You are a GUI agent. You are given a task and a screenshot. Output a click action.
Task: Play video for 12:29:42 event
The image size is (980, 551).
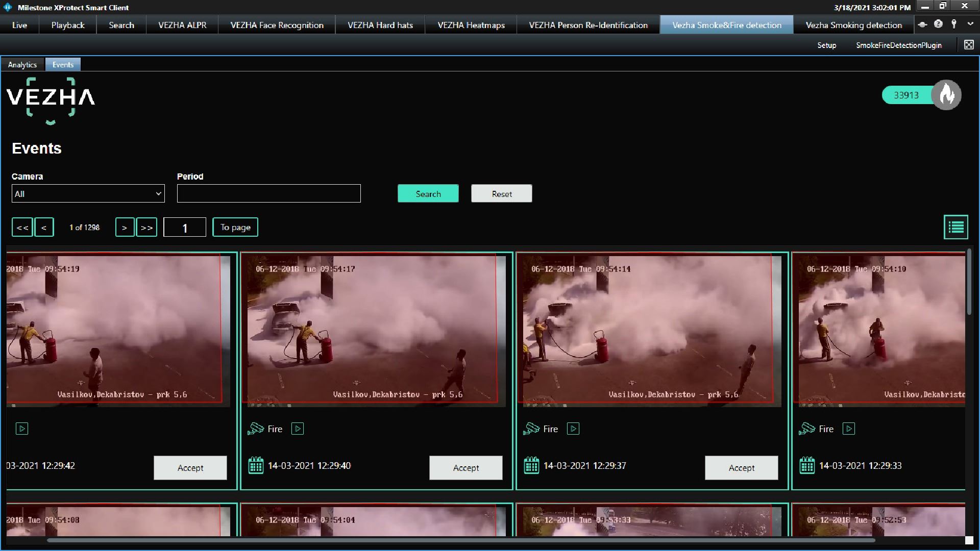coord(22,429)
